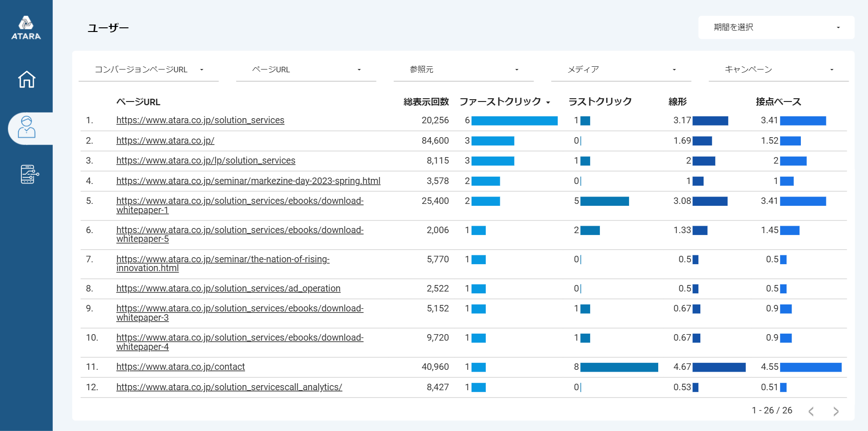Open the data flow report sidebar icon

(x=29, y=174)
